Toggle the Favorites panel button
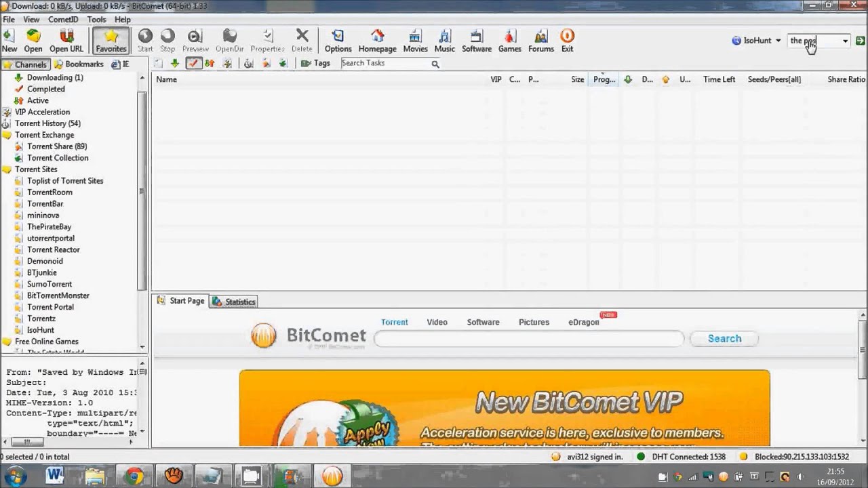Image resolution: width=868 pixels, height=488 pixels. coord(111,41)
